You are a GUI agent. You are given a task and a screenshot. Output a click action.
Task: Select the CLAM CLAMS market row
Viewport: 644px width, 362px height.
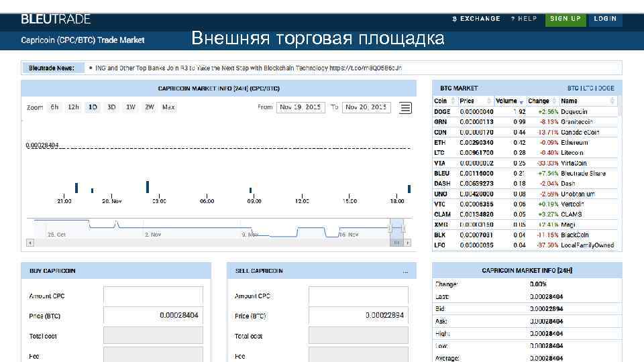pos(525,215)
